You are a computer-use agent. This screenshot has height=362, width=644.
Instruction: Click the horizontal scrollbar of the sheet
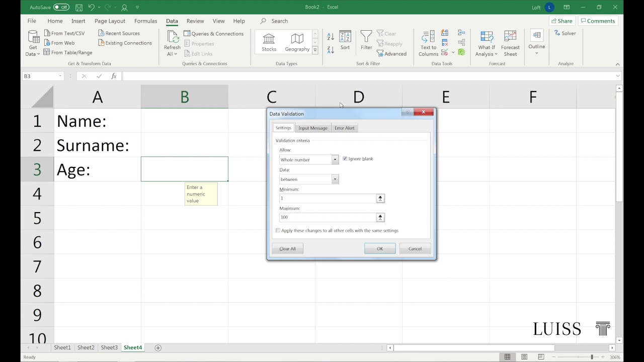click(473, 347)
